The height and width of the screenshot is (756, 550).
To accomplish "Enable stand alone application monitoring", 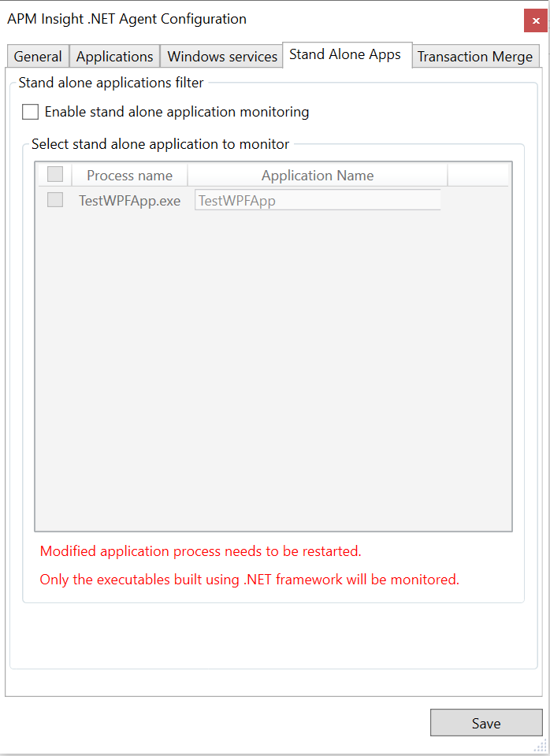I will tap(29, 111).
